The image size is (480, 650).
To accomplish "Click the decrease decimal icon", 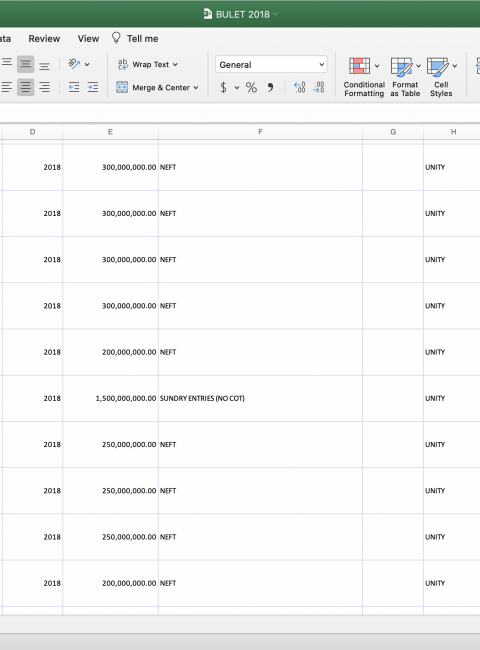I will click(319, 87).
